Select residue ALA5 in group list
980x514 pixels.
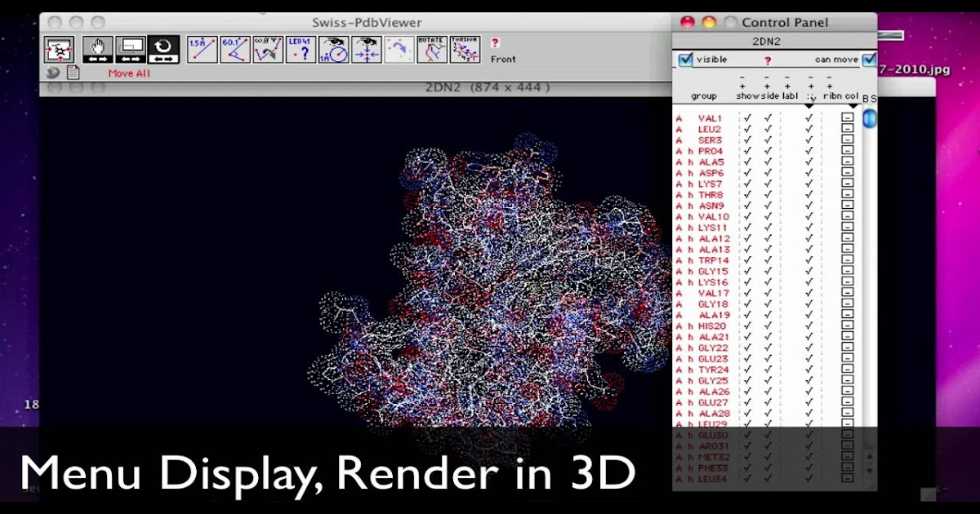(x=710, y=162)
